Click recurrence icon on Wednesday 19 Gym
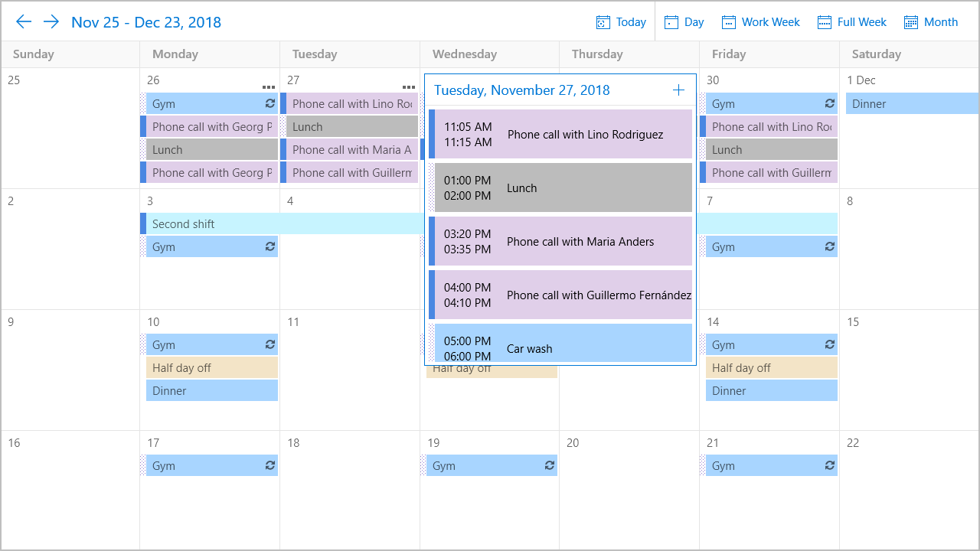980x551 pixels. click(550, 465)
